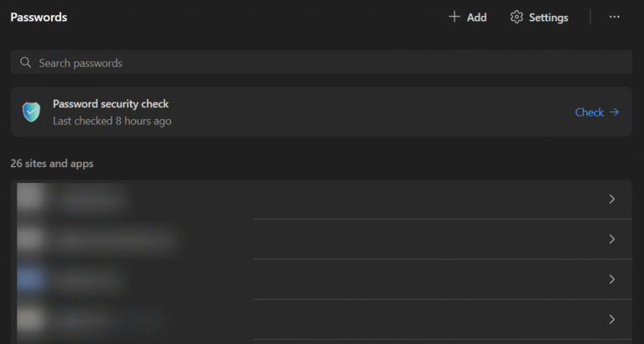Click the 'Last checked 8 hours ago' text
This screenshot has width=644, height=344.
[x=112, y=121]
